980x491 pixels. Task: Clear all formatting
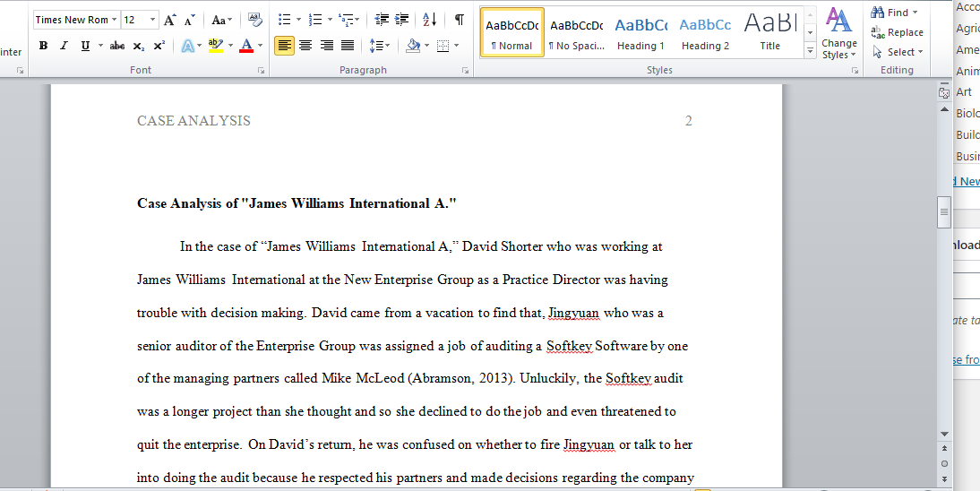(x=255, y=20)
